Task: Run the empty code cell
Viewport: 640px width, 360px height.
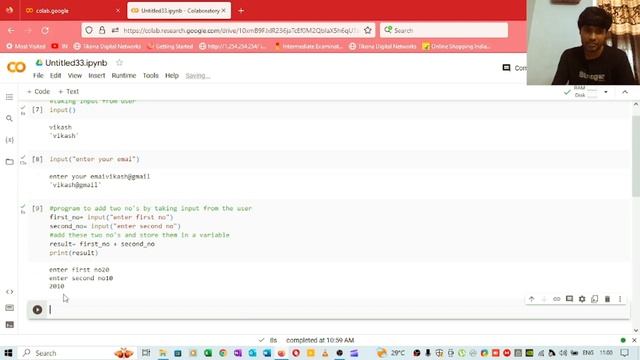Action: (x=37, y=310)
